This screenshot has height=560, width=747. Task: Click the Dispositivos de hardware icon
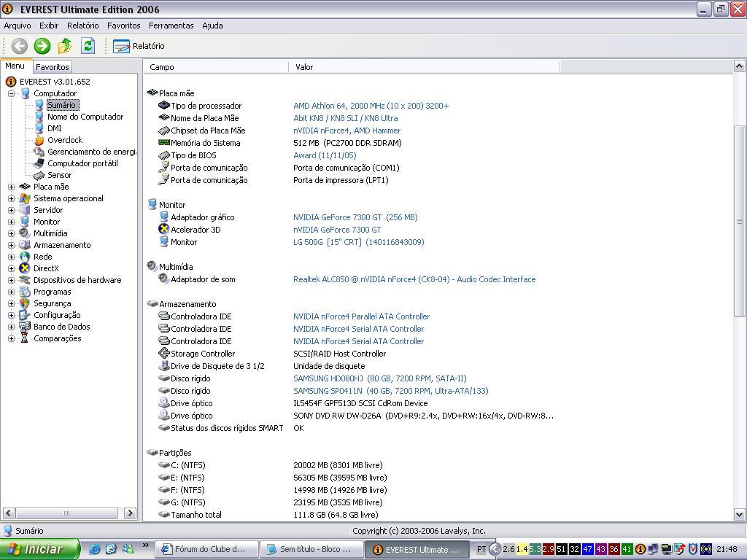coord(25,280)
